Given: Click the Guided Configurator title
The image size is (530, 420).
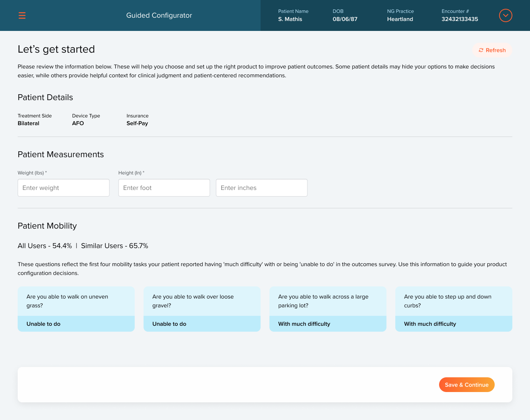Looking at the screenshot, I should click(x=159, y=15).
